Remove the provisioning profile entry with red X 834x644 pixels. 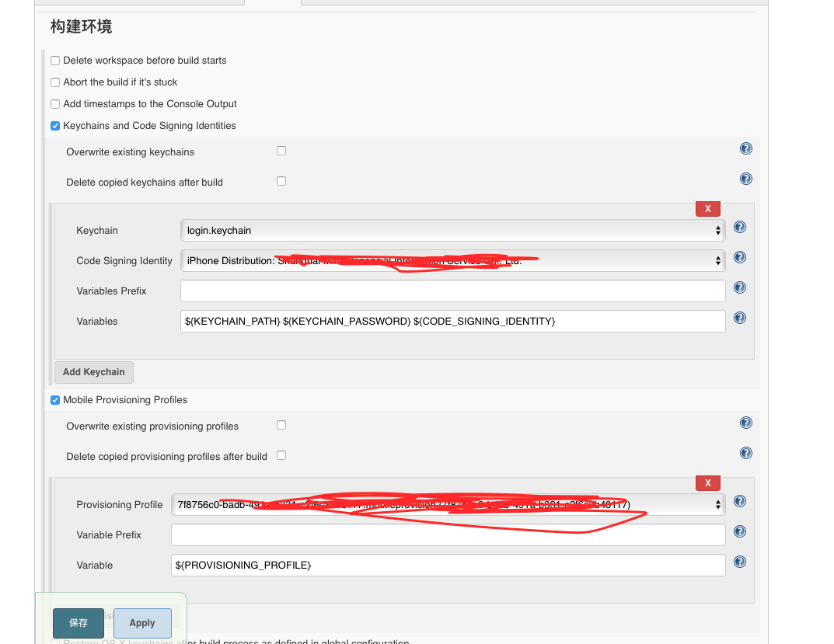pos(707,483)
